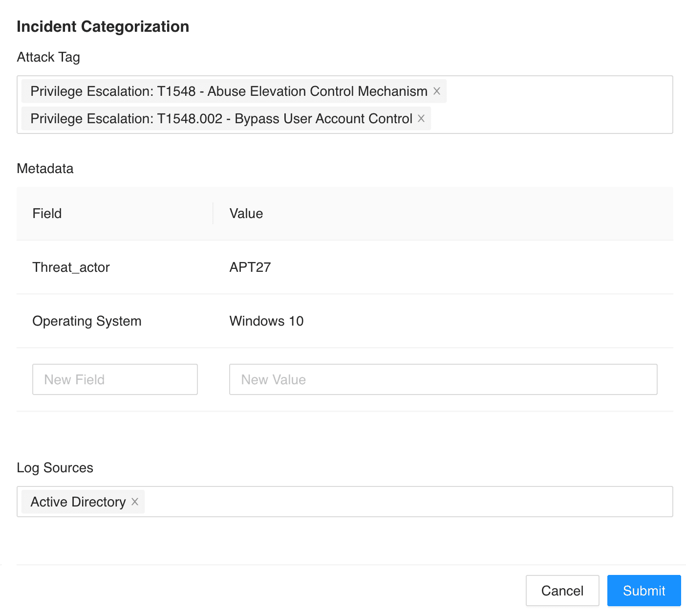Viewport: 686px width, 616px height.
Task: Remove the T1548.002 Bypass User Account Control tag
Action: click(x=421, y=118)
